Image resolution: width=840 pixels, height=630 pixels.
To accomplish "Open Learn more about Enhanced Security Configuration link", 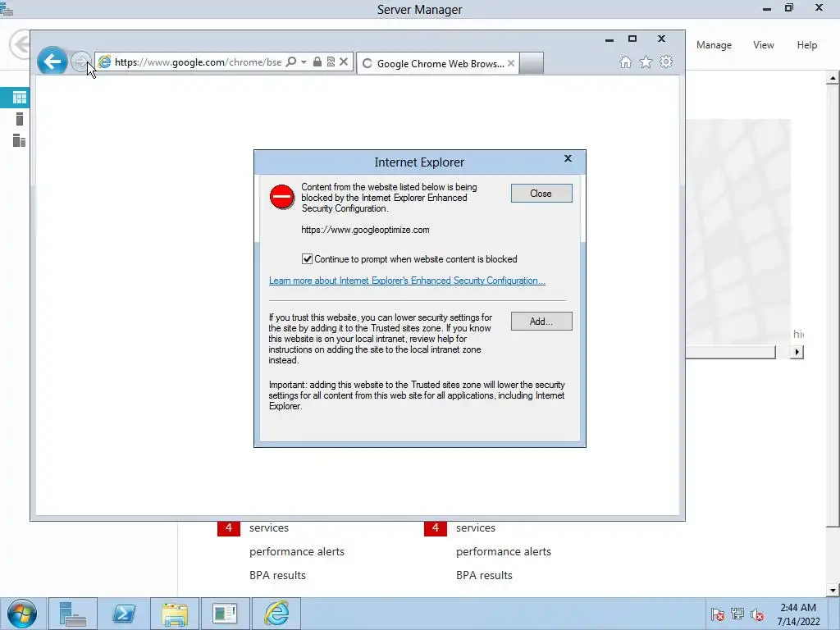I will 407,281.
